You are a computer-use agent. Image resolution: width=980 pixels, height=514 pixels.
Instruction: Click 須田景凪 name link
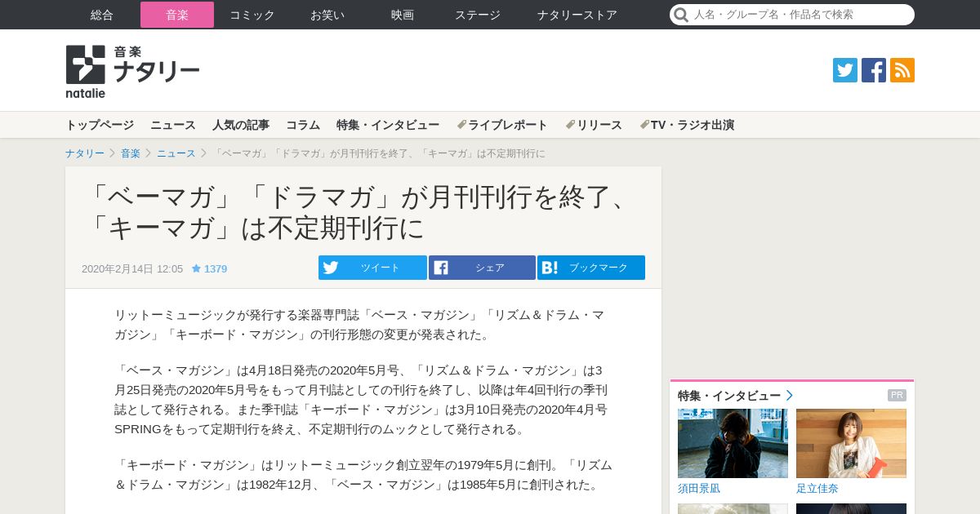699,488
